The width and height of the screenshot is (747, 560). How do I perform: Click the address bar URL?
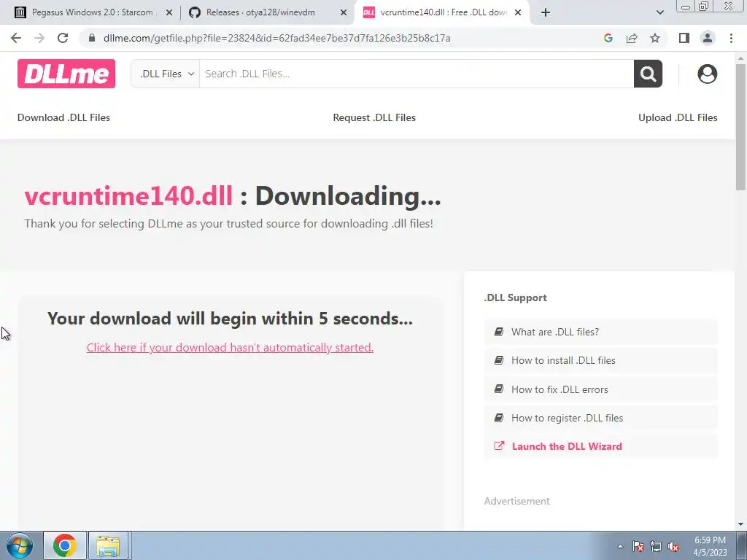(x=276, y=38)
